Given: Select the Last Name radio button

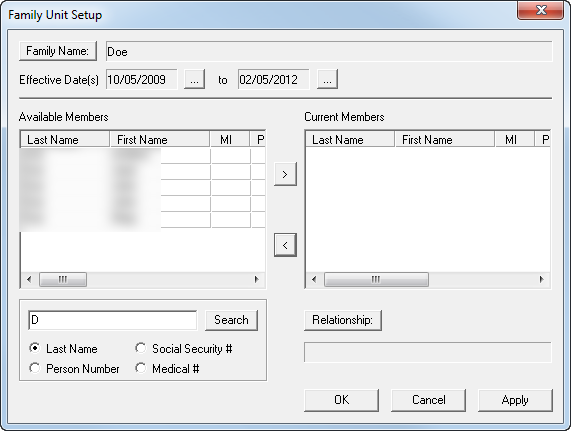Looking at the screenshot, I should (x=35, y=348).
